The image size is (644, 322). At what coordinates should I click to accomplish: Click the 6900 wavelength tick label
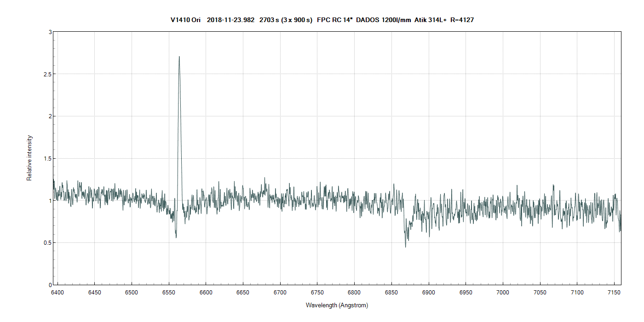tap(428, 293)
